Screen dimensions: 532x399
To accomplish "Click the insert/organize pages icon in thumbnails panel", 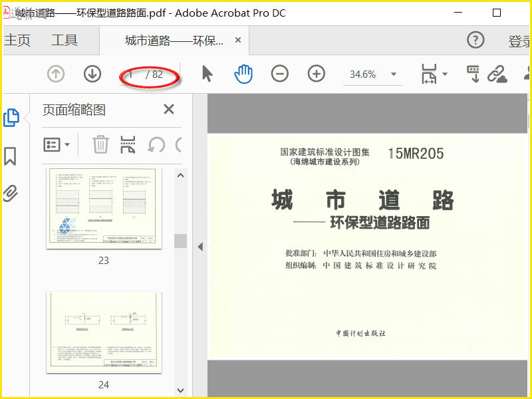I will point(128,144).
